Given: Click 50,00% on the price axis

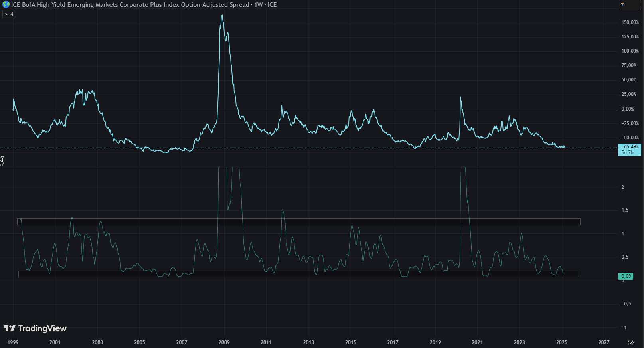Looking at the screenshot, I should pyautogui.click(x=629, y=80).
